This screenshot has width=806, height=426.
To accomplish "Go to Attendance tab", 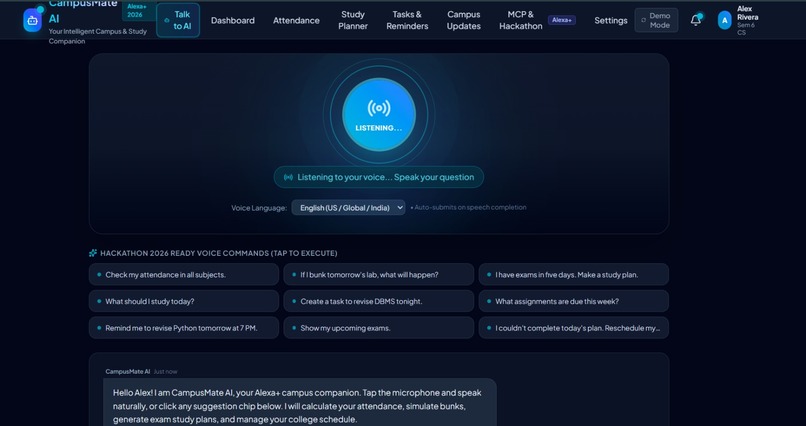I will pos(296,21).
